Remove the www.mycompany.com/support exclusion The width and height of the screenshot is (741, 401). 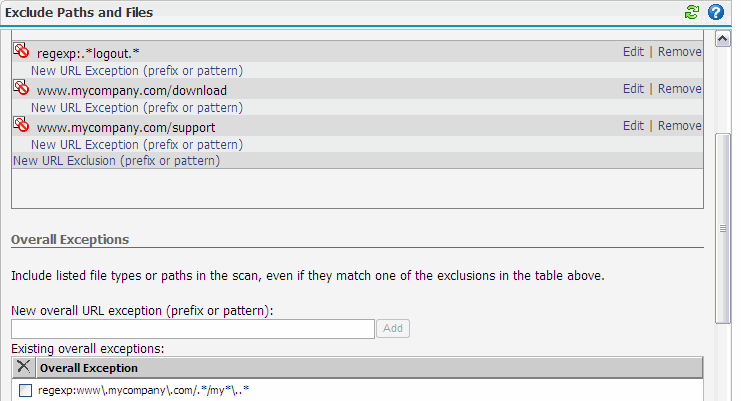coord(680,126)
